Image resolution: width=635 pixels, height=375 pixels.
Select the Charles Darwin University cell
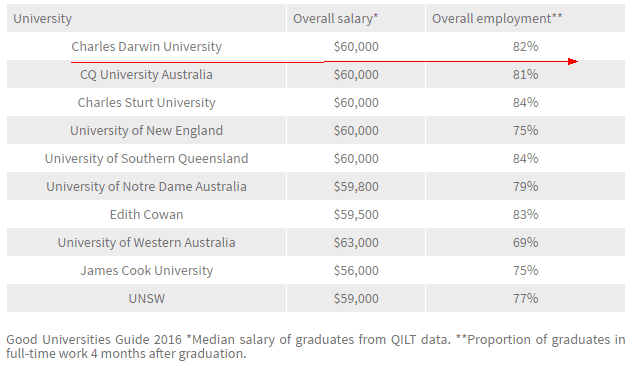click(146, 47)
